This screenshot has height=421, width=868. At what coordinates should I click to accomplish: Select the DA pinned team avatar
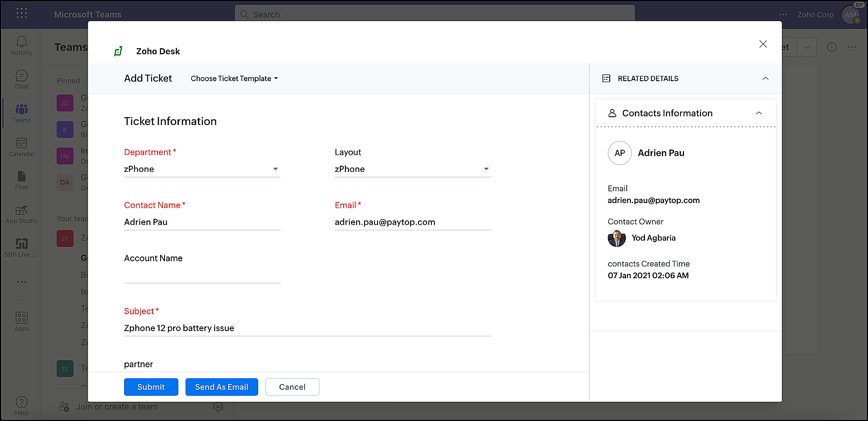coord(65,182)
